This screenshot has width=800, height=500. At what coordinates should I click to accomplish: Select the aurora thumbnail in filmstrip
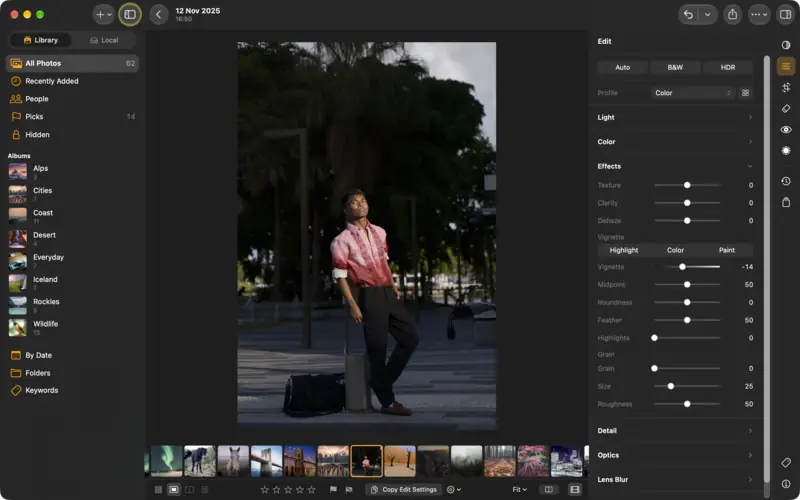(x=166, y=461)
